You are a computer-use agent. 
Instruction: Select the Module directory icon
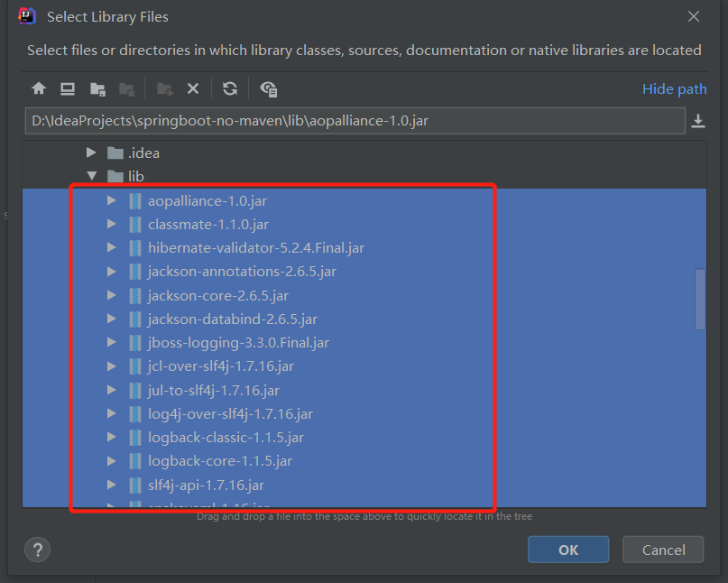[127, 88]
